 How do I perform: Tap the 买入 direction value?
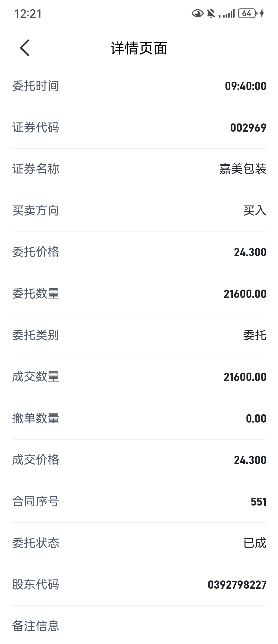pyautogui.click(x=255, y=211)
